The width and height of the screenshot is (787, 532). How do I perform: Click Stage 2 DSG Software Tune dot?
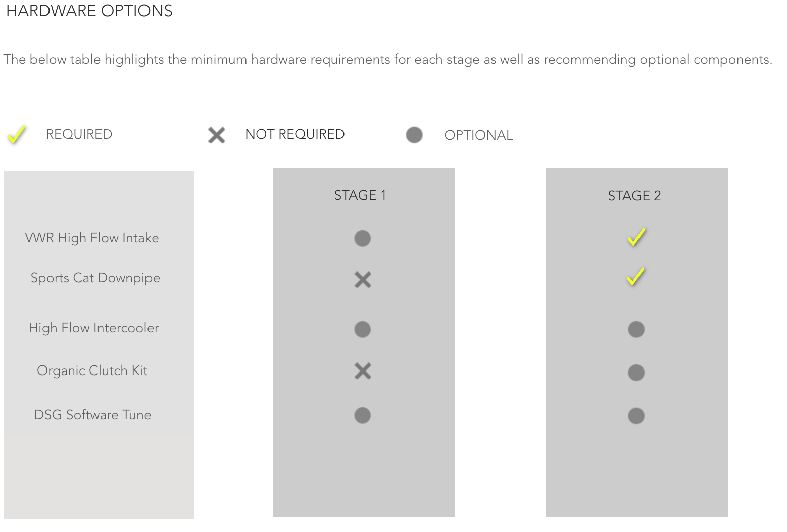pyautogui.click(x=636, y=416)
